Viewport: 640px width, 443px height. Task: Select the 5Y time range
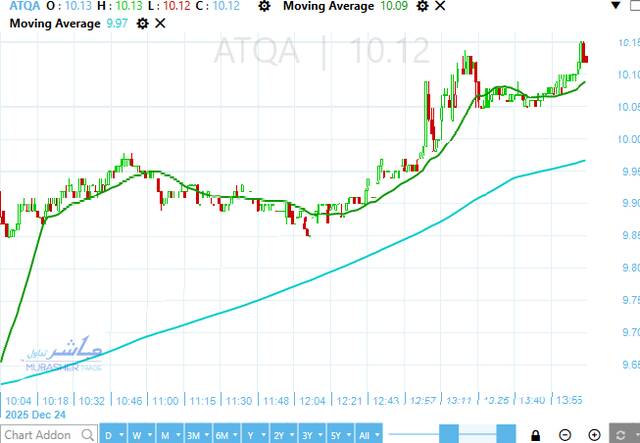tap(338, 435)
